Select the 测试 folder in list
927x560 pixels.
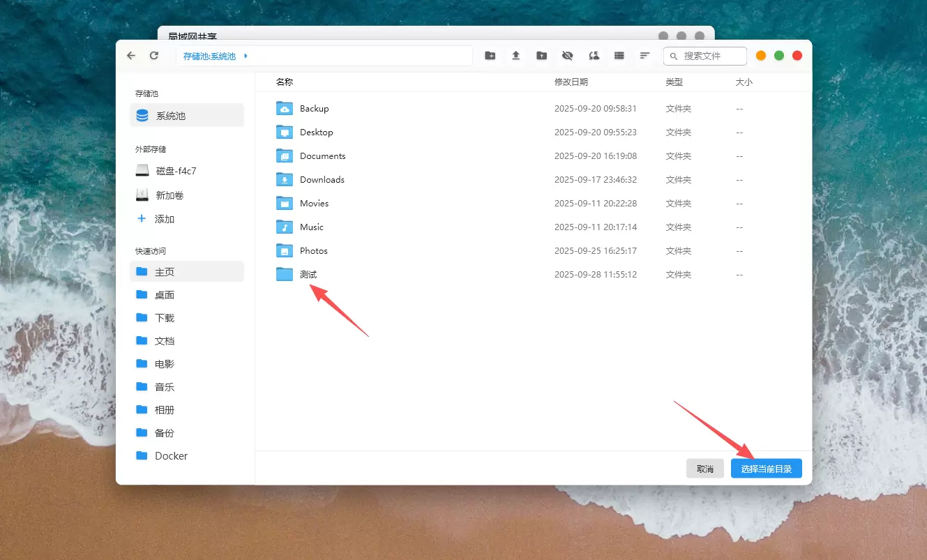pos(308,275)
